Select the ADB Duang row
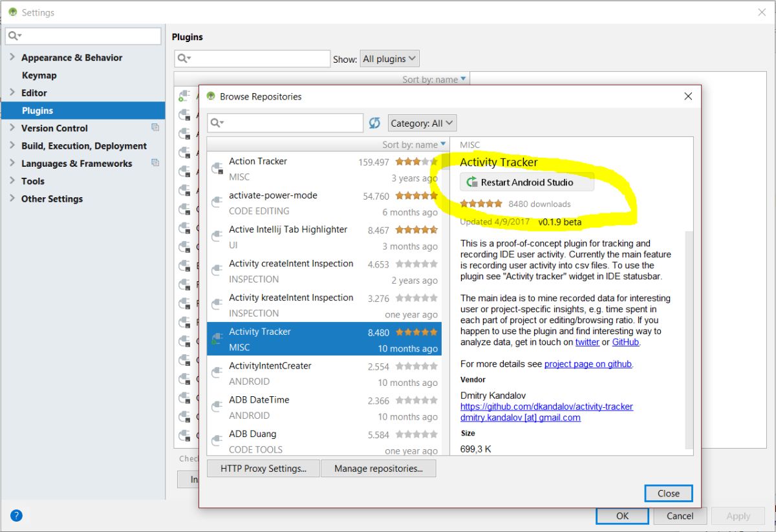 [324, 442]
